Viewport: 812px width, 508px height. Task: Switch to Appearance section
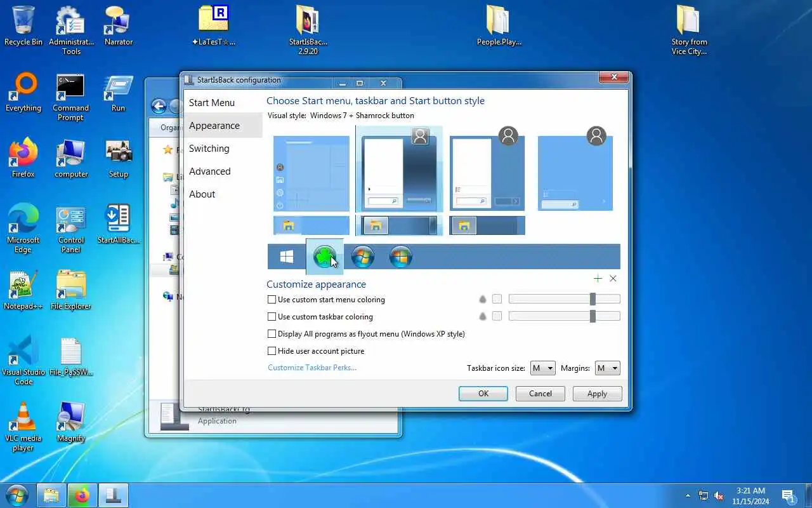pos(223,126)
